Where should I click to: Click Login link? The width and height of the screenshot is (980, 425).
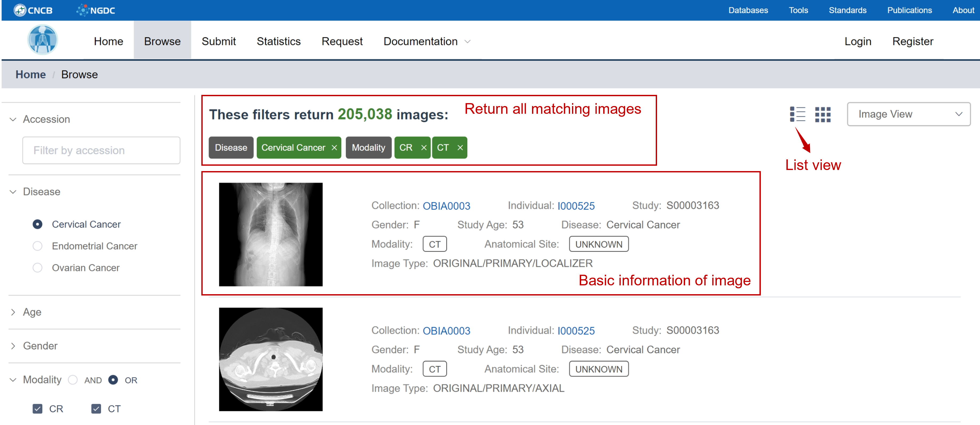858,41
